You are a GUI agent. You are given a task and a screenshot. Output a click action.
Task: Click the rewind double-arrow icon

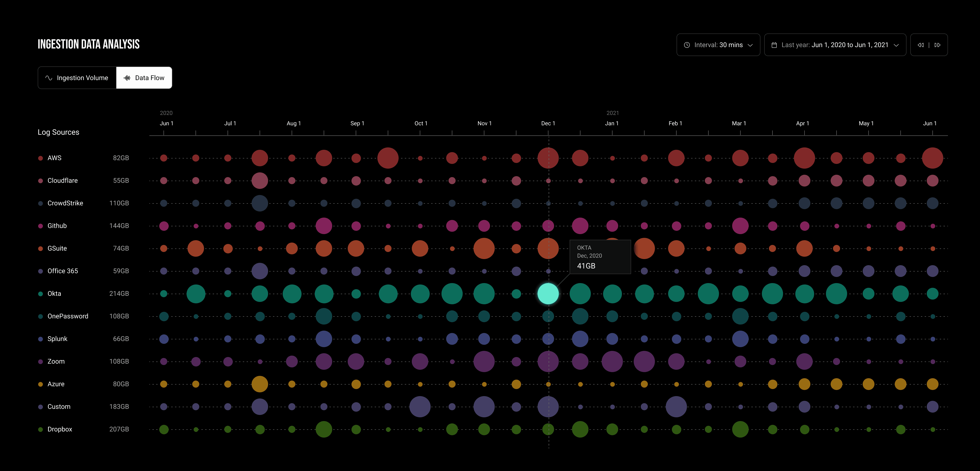pyautogui.click(x=920, y=45)
